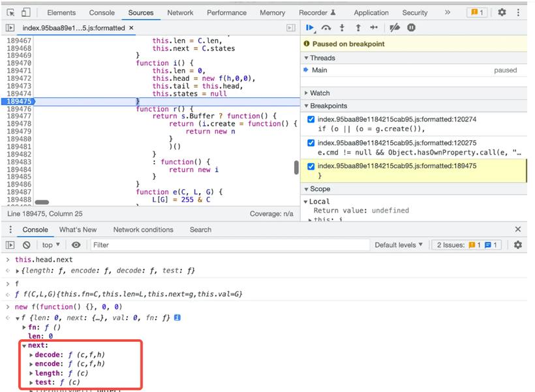Open the Network conditions drawer tab
Image resolution: width=535 pixels, height=392 pixels.
pyautogui.click(x=144, y=230)
